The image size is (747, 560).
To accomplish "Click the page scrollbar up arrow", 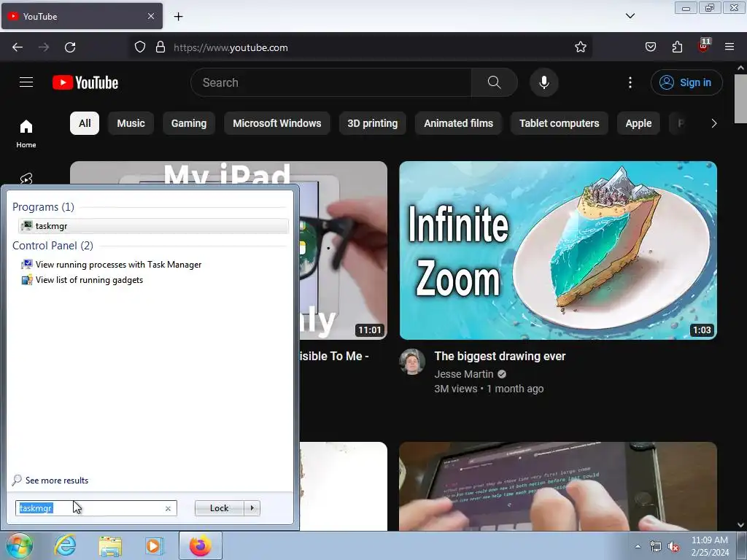I will point(740,68).
